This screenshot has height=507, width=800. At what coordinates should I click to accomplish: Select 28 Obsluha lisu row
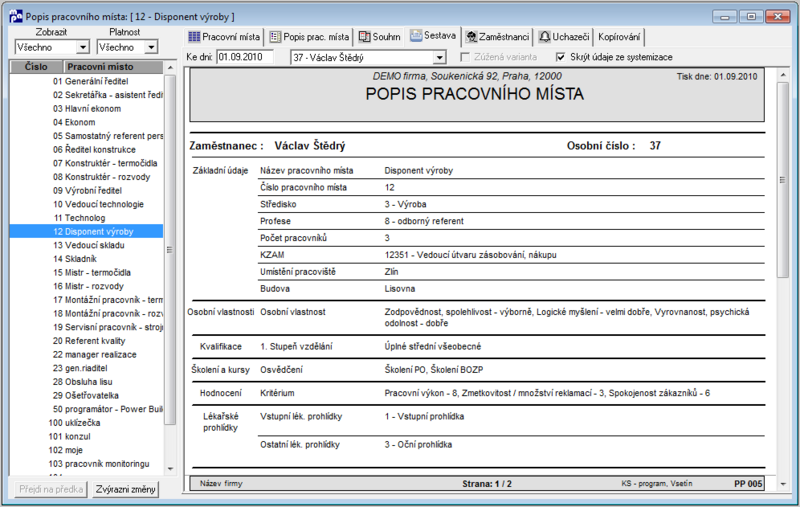[87, 382]
